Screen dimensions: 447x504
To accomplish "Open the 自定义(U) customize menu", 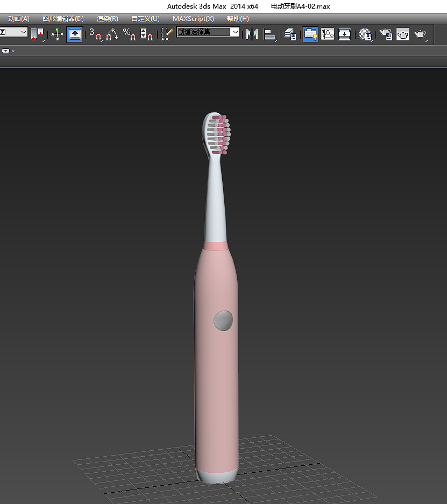I will tap(145, 19).
